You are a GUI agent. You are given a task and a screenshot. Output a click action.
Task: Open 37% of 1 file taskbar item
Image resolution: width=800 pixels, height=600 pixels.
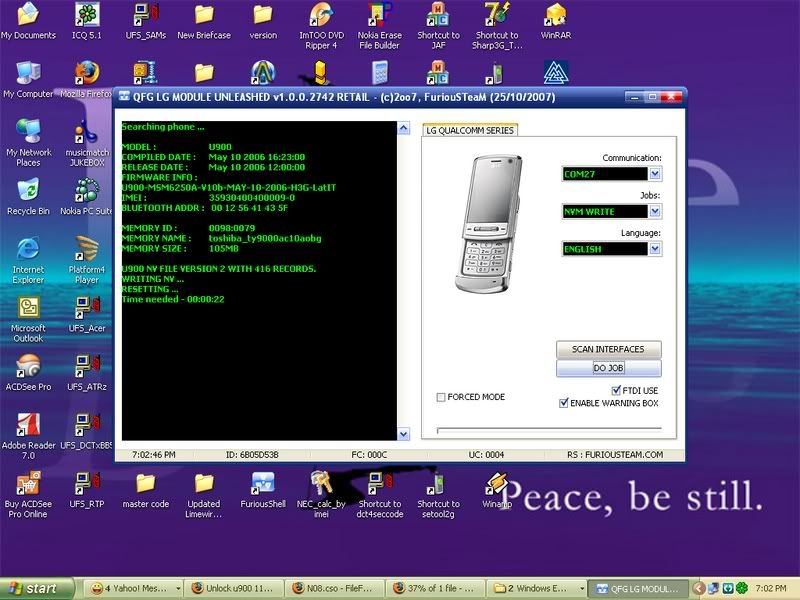click(434, 588)
